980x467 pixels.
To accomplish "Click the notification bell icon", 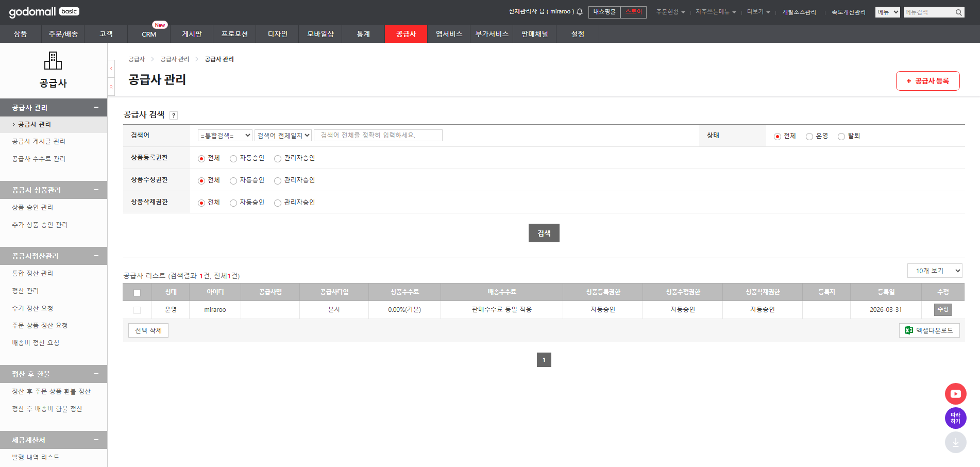I will coord(580,12).
